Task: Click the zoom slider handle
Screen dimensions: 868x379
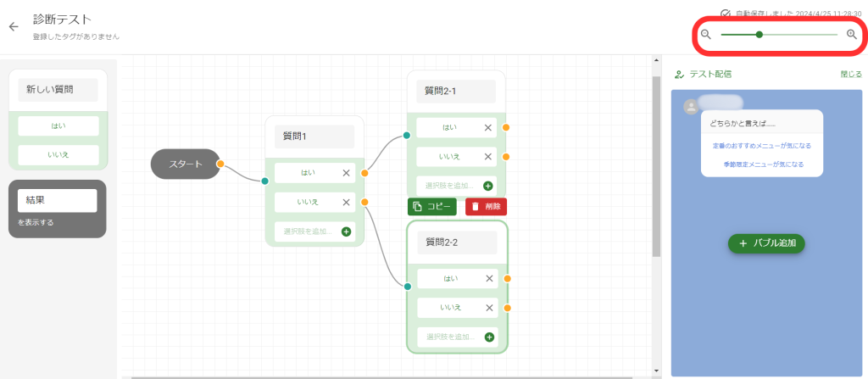Action: 759,35
